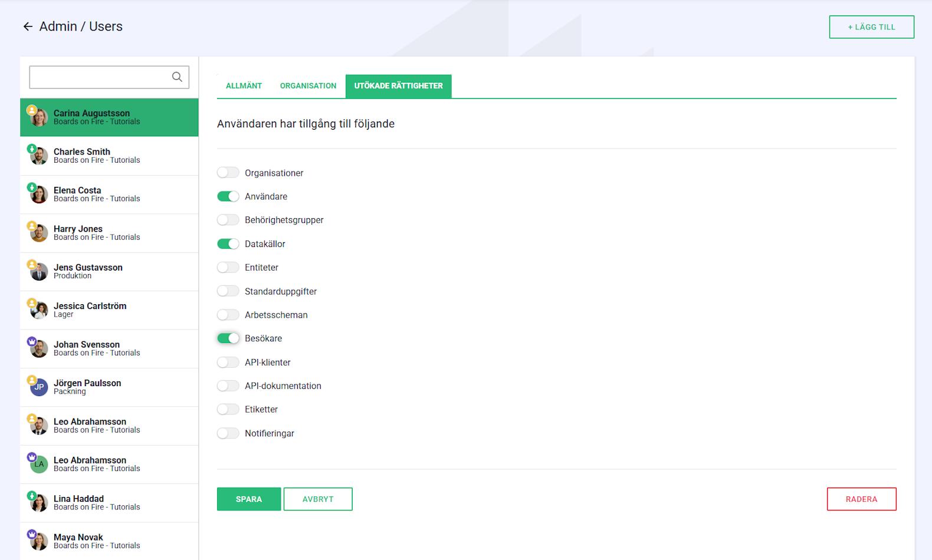Open Carina Augustsson's avatar

[x=39, y=117]
